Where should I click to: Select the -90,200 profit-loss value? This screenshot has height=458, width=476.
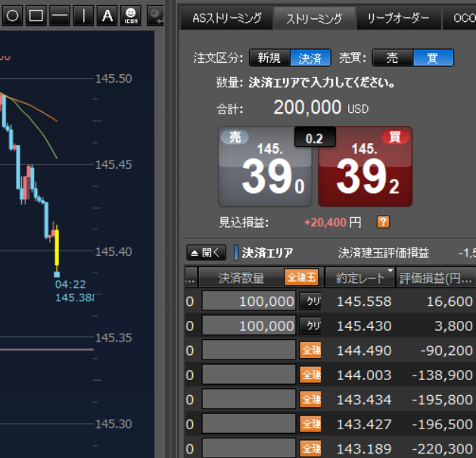click(446, 351)
